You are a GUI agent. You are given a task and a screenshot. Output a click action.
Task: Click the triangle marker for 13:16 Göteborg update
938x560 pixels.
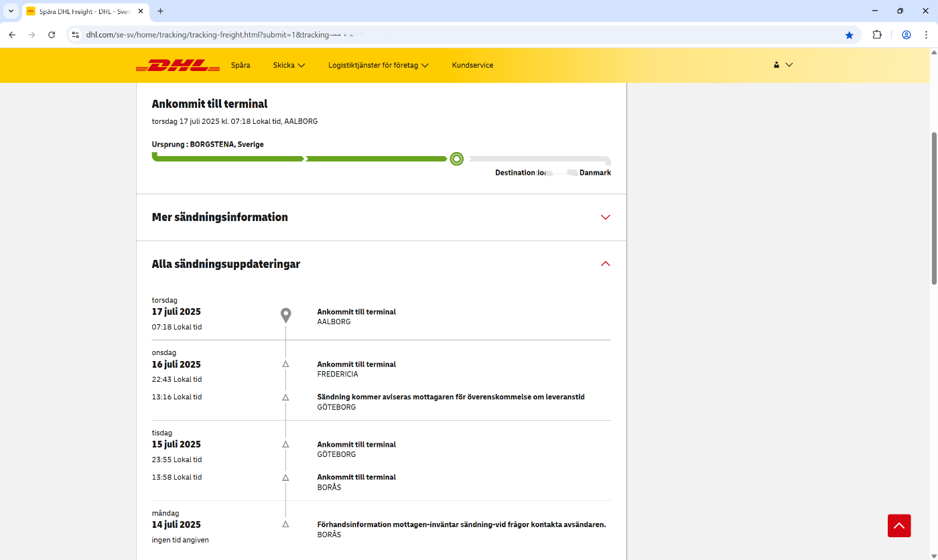285,397
